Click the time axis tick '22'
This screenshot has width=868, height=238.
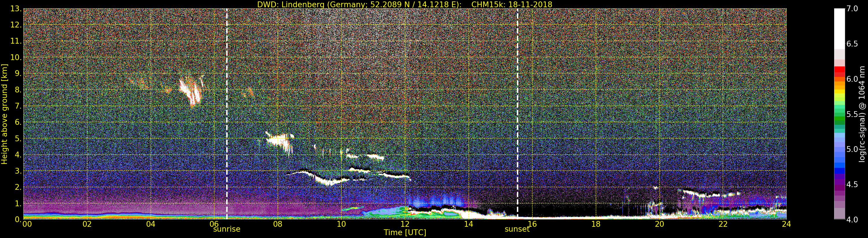pyautogui.click(x=723, y=224)
